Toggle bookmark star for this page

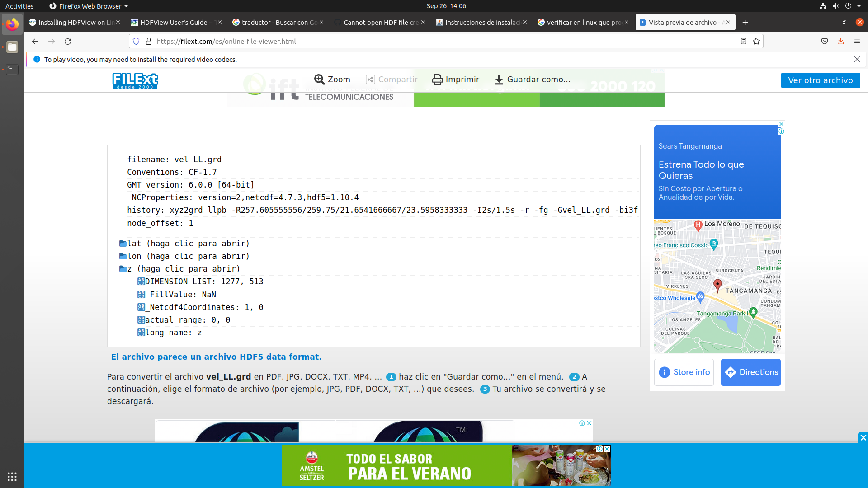click(x=756, y=41)
